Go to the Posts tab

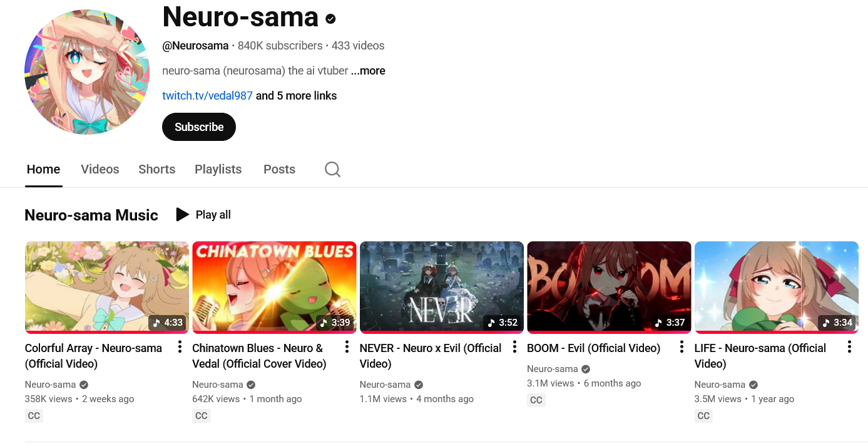[279, 169]
